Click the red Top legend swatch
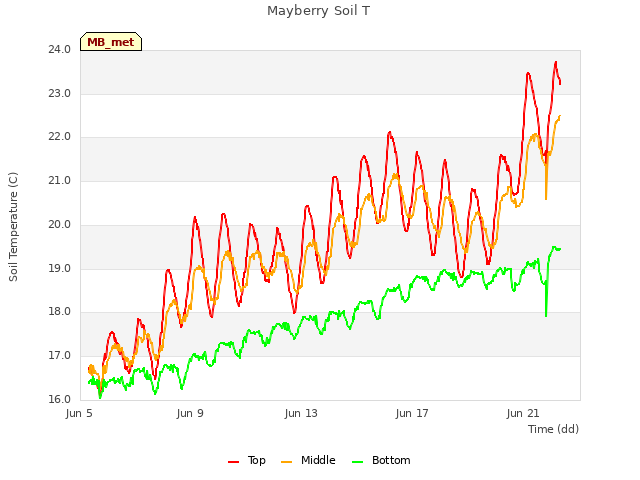Viewport: 640px width, 480px height. pyautogui.click(x=233, y=462)
